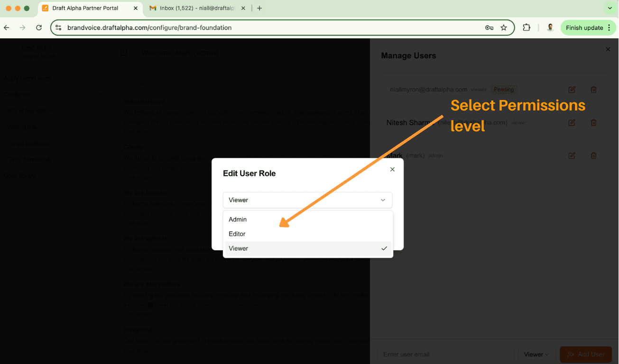Delete user niallmyron@draftalpha.com
619x364 pixels.
593,90
